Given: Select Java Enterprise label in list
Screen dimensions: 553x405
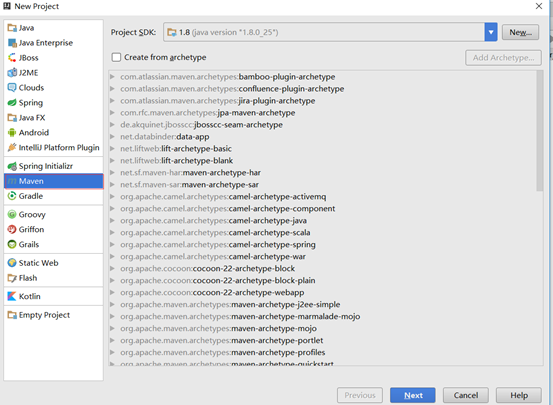Looking at the screenshot, I should tap(46, 43).
